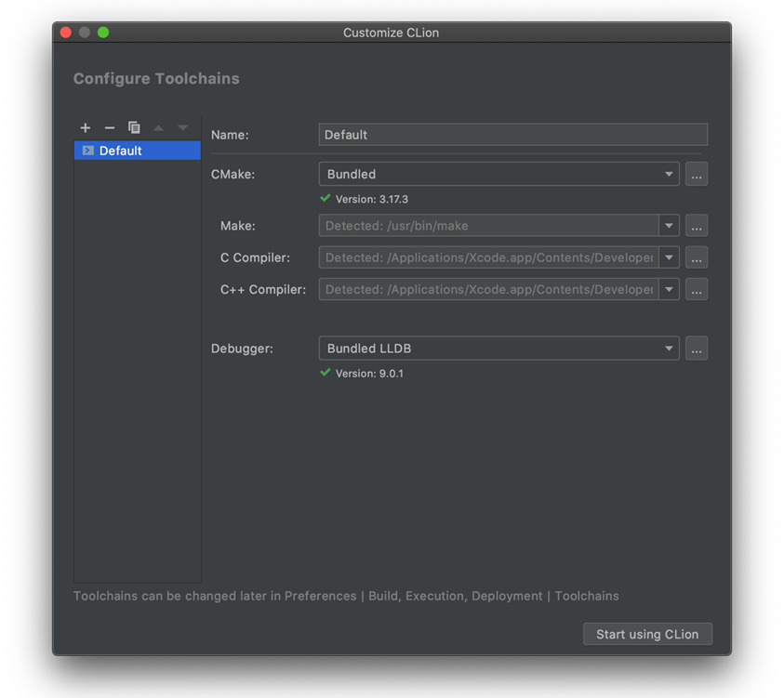The image size is (784, 698).
Task: Move toolchain up with arrow icon
Action: pos(158,128)
